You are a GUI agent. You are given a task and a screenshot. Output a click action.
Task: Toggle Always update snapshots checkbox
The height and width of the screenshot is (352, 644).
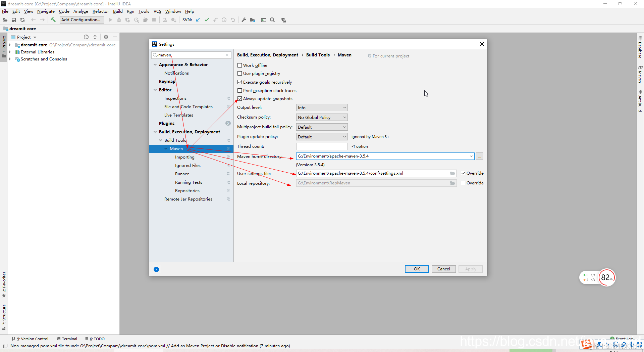(239, 99)
